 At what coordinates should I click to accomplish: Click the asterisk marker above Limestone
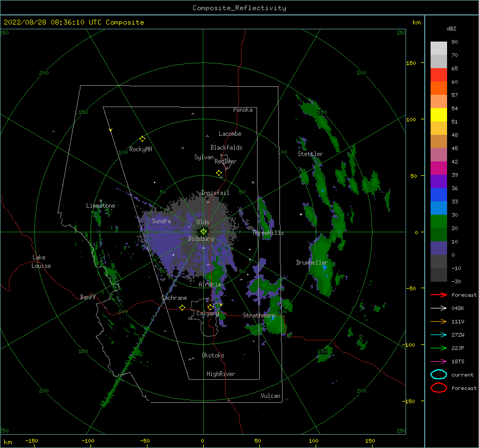[x=101, y=201]
